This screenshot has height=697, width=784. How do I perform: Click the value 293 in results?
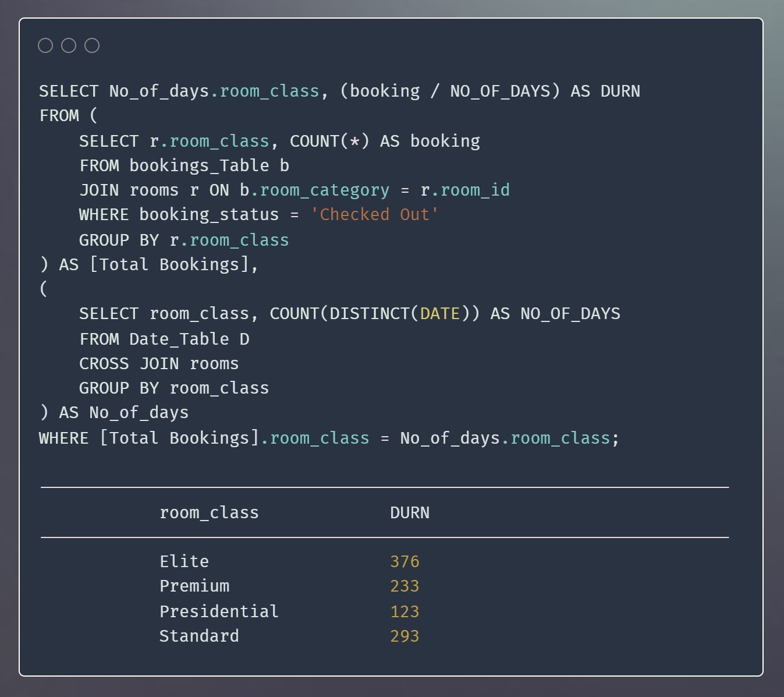[x=405, y=636]
